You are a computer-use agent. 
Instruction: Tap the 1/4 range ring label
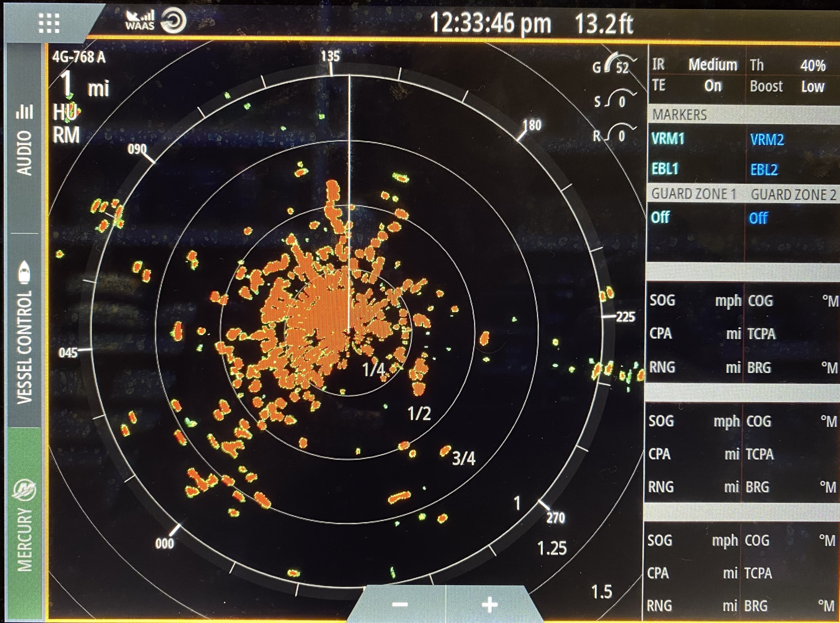pyautogui.click(x=374, y=370)
